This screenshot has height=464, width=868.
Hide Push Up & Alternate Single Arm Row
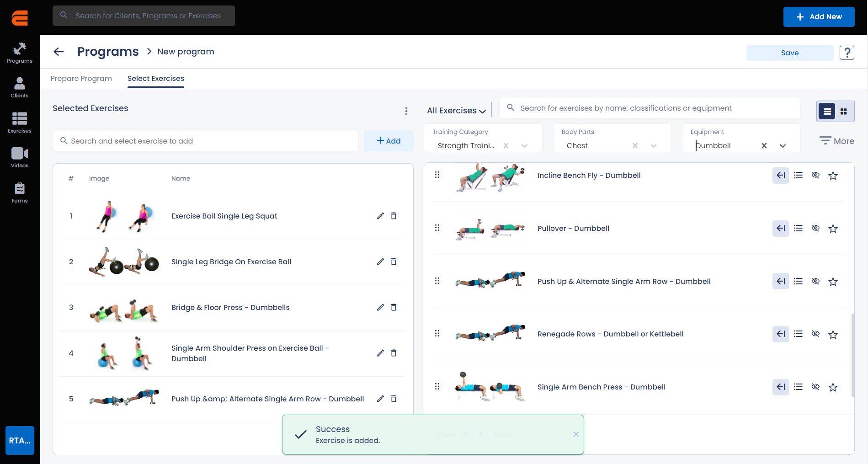[x=815, y=281]
